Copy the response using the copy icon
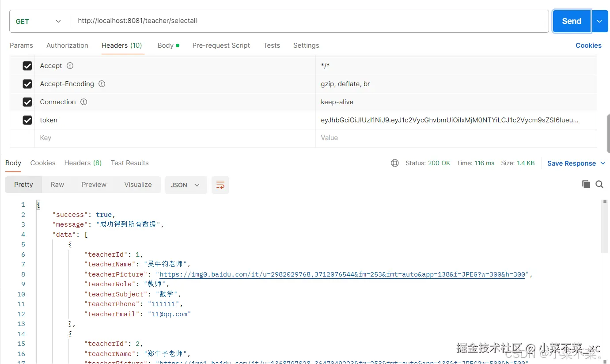 586,184
